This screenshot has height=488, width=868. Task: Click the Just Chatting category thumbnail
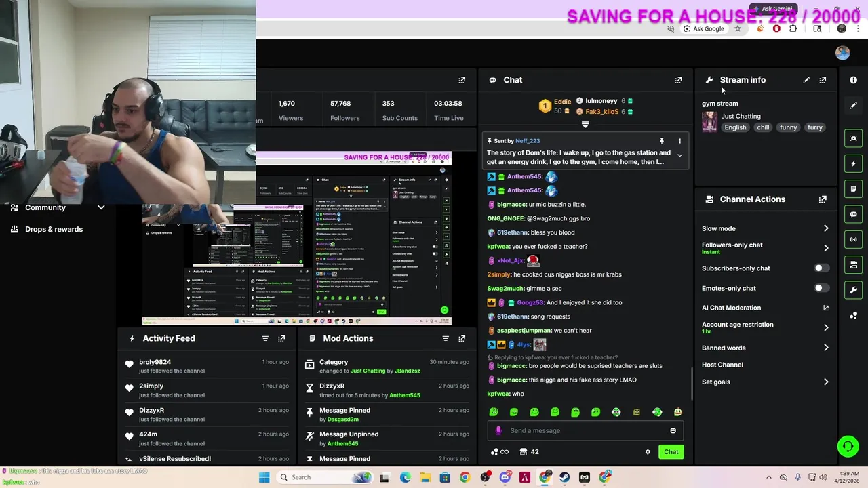coord(709,121)
